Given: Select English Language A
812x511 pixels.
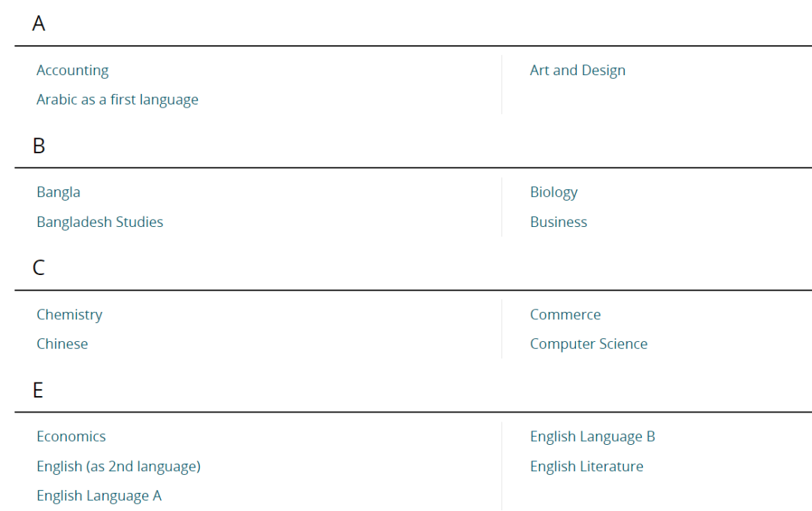Looking at the screenshot, I should tap(99, 496).
